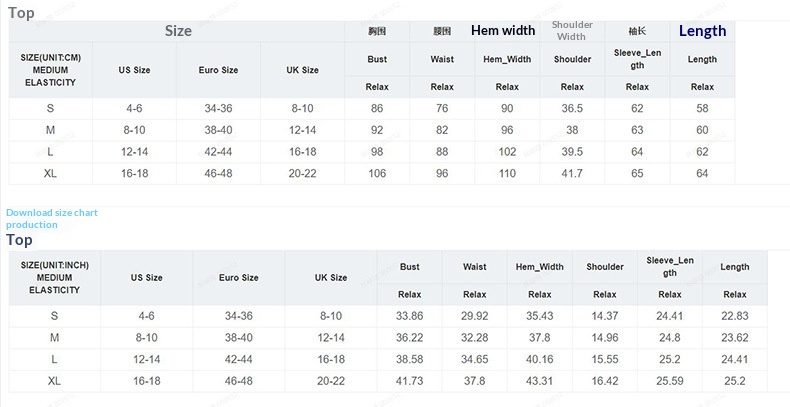Select the 43.31 hem width cell
Screen dimensions: 790x407
point(539,381)
